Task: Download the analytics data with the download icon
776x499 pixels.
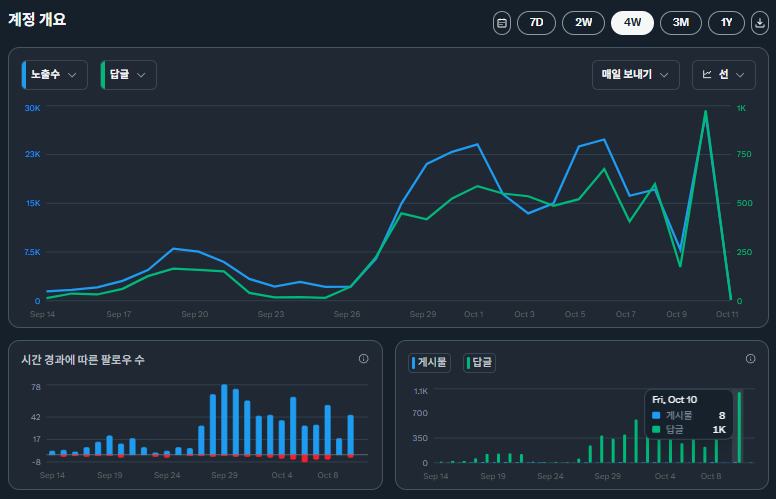Action: click(x=760, y=23)
